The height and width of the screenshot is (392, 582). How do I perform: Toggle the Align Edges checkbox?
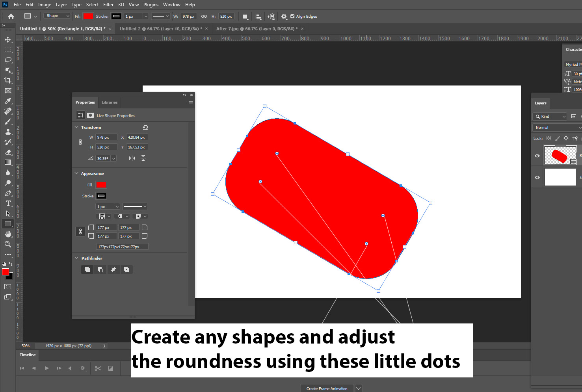tap(292, 17)
